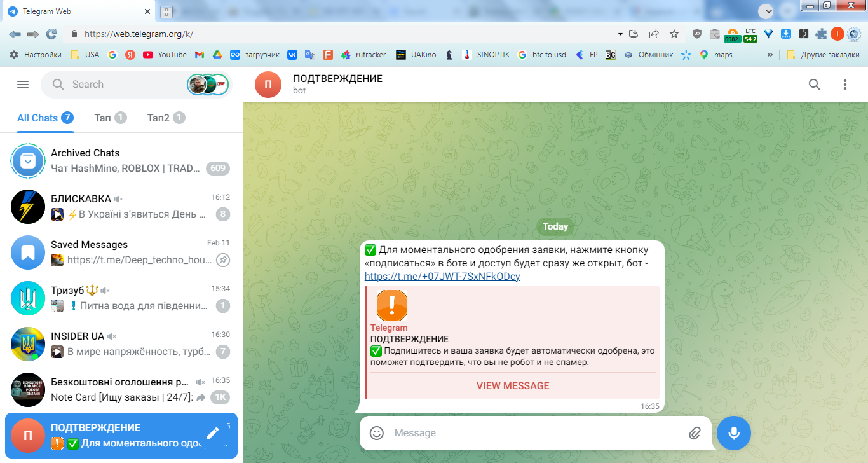Click the ПОДТВЕРЖДЕНИЕ bot title in header
The height and width of the screenshot is (463, 868).
(337, 79)
